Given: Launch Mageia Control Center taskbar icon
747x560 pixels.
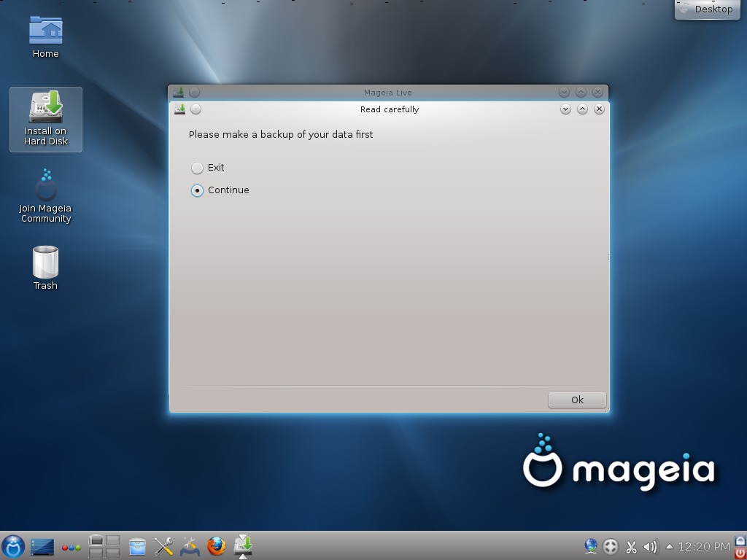Looking at the screenshot, I should point(190,547).
